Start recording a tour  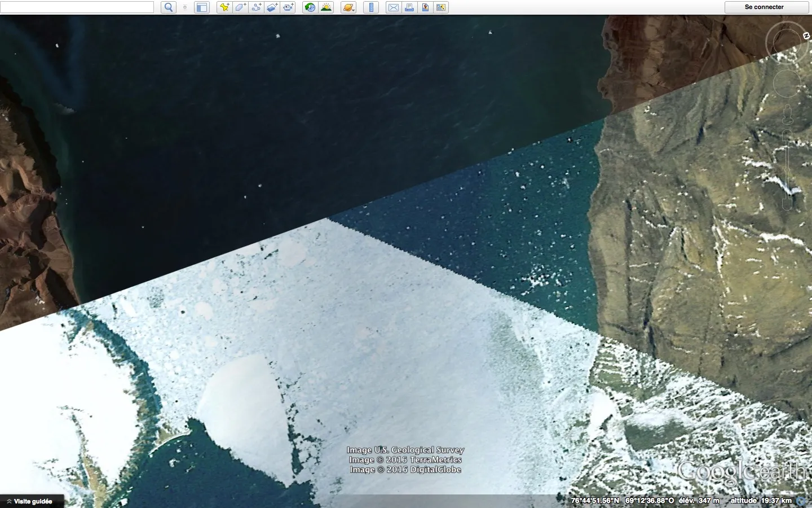288,7
